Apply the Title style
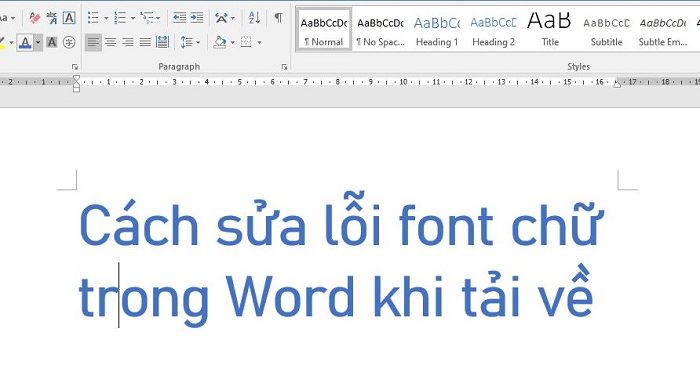Viewport: 700px width, 375px height. [x=550, y=30]
